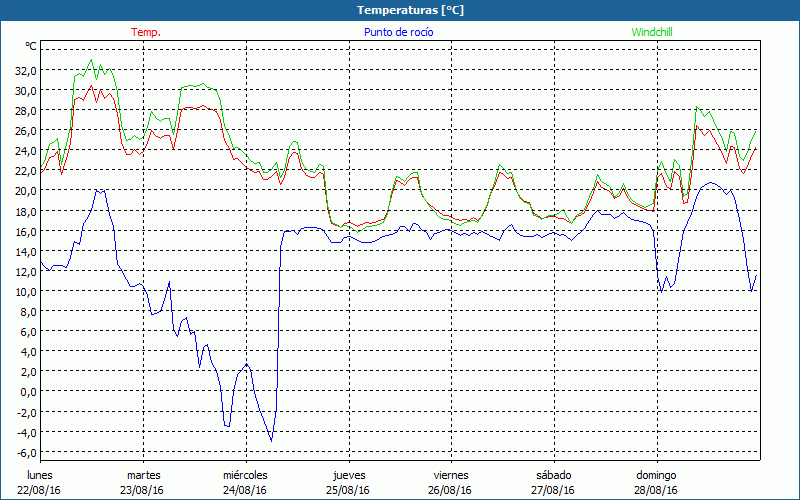Select the 'viernes' day label
The image size is (800, 500).
[451, 475]
